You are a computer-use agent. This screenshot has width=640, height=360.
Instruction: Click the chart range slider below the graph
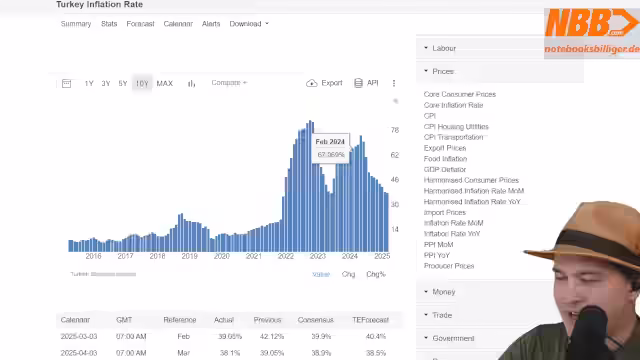(x=113, y=274)
